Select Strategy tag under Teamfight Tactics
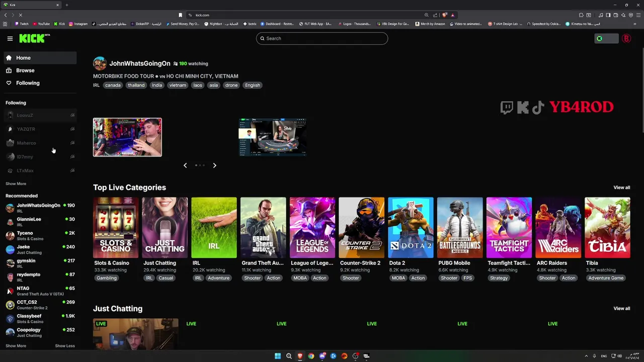 [x=499, y=278]
